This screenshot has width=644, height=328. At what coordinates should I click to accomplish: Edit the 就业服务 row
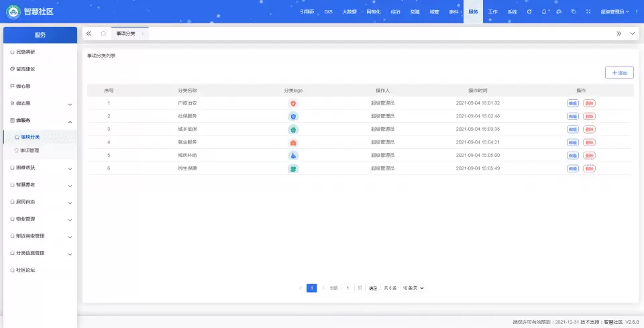572,142
